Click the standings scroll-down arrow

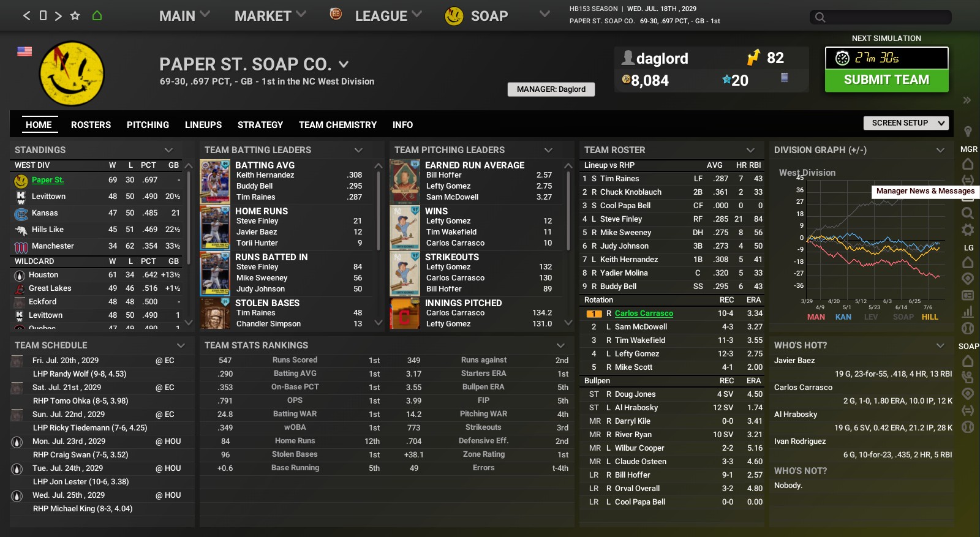[x=189, y=322]
